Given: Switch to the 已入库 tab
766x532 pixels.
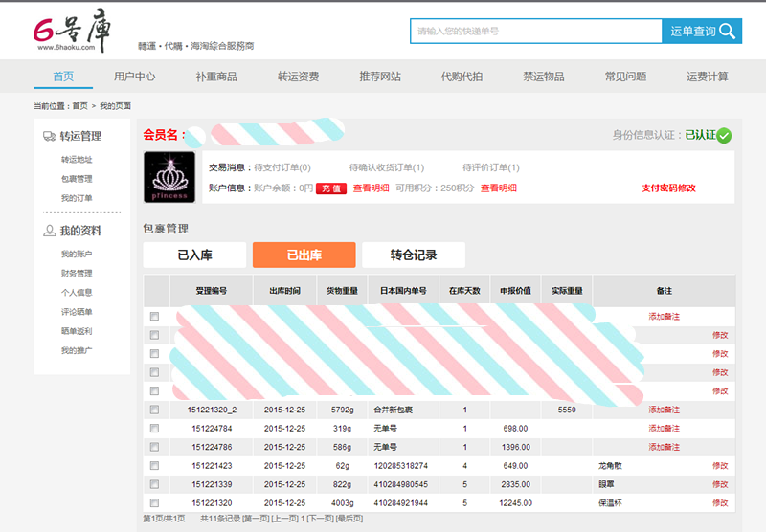Looking at the screenshot, I should (194, 255).
